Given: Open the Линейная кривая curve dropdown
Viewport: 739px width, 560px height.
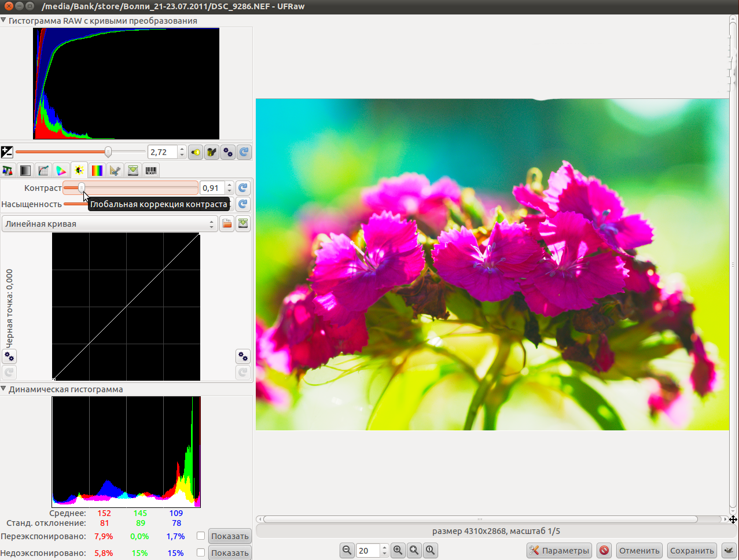Looking at the screenshot, I should pos(109,224).
